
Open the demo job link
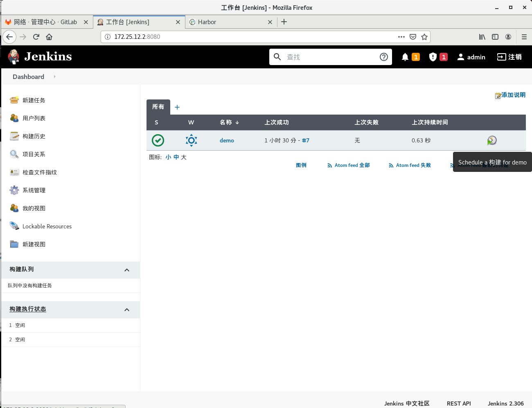pyautogui.click(x=227, y=140)
